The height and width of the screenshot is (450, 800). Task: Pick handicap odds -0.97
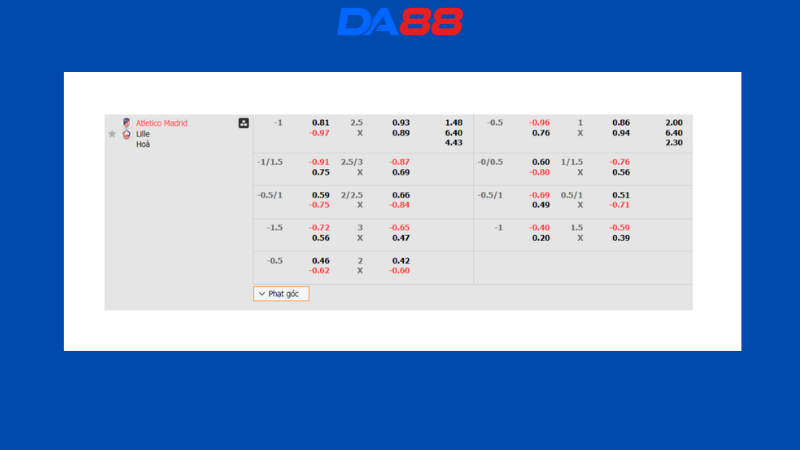319,133
